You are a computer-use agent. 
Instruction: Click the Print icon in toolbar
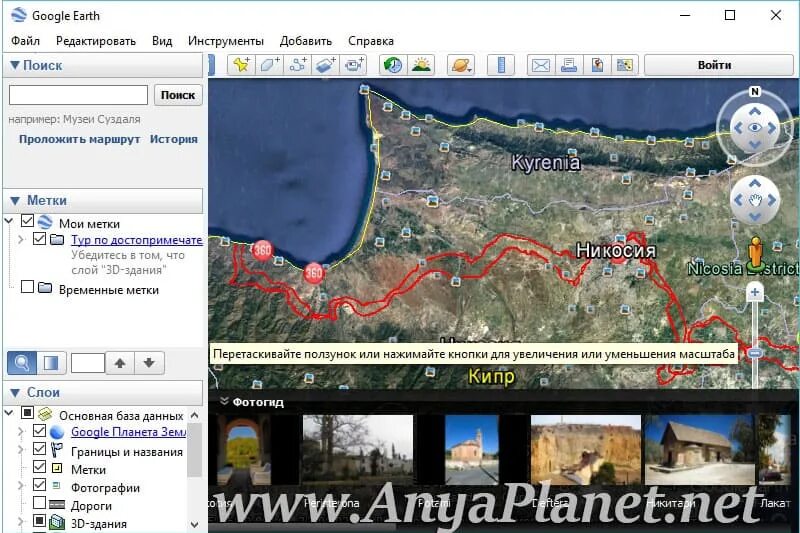coord(569,65)
